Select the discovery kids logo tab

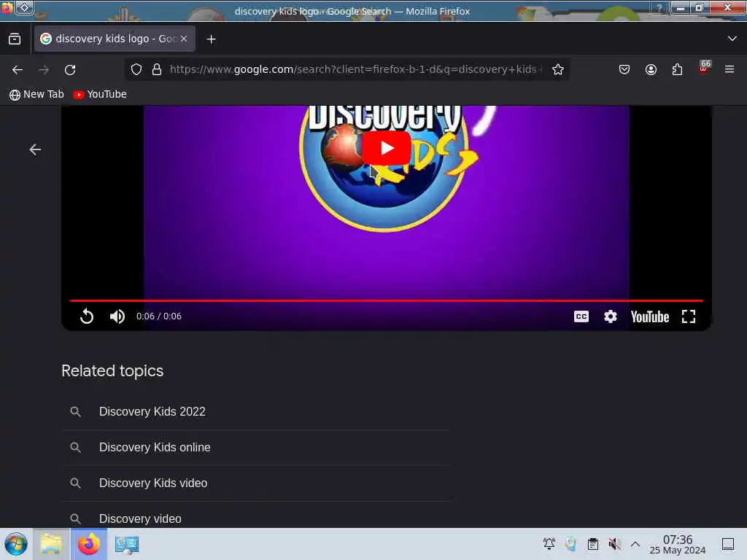coord(115,39)
